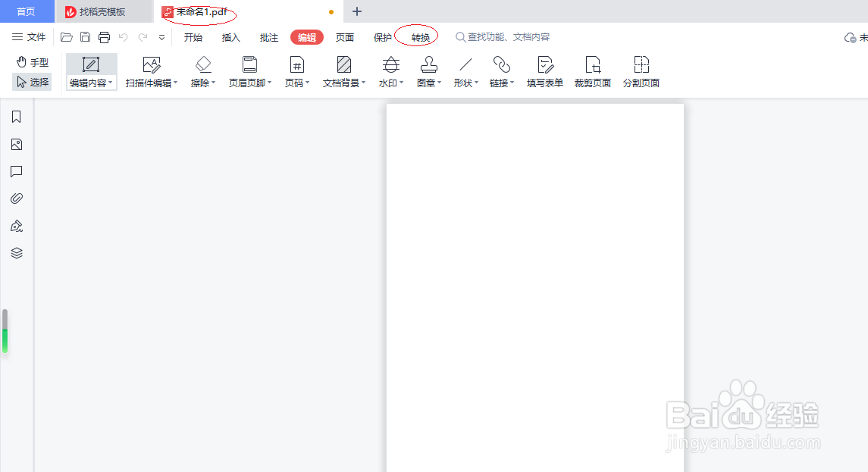Go to the 首页 home tab

click(26, 11)
